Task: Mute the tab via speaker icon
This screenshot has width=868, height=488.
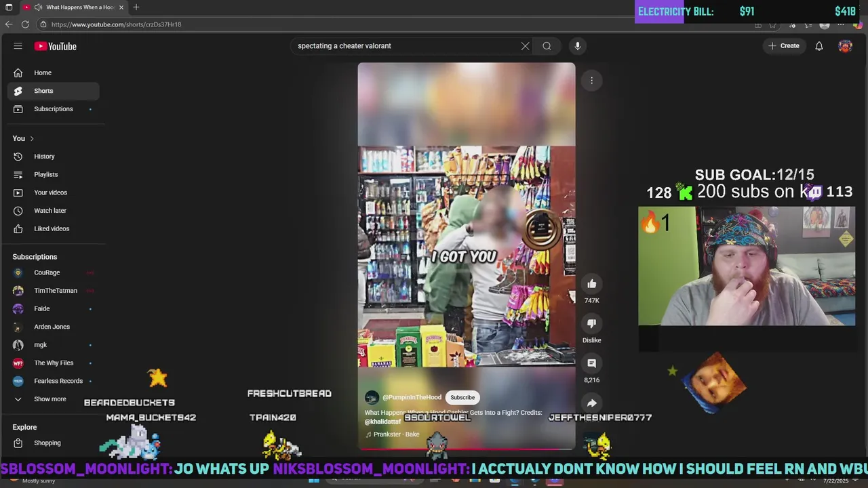Action: [38, 7]
